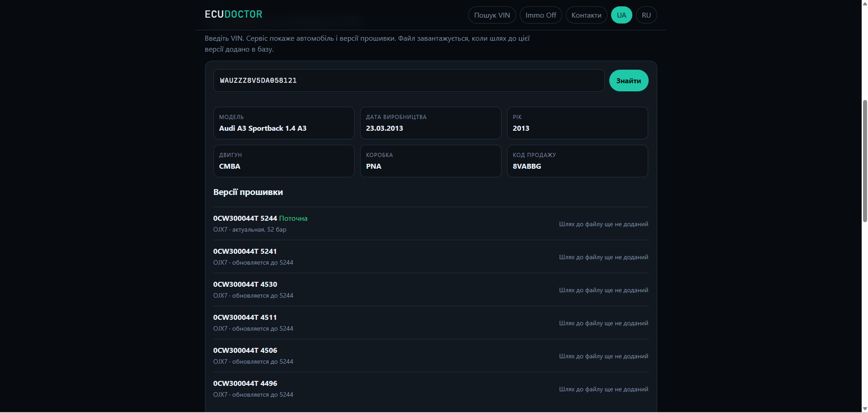
Task: Click the scrollbar down arrow
Action: click(864, 409)
